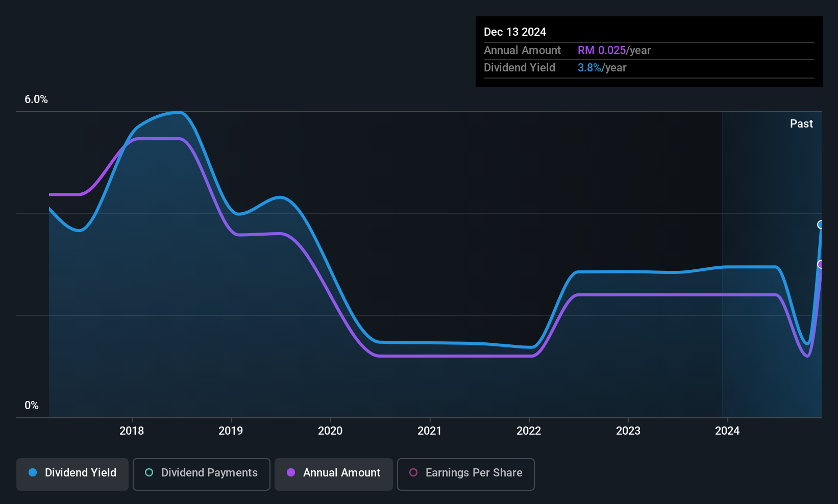The height and width of the screenshot is (504, 838).
Task: Click the 2021 x-axis label
Action: coord(429,431)
